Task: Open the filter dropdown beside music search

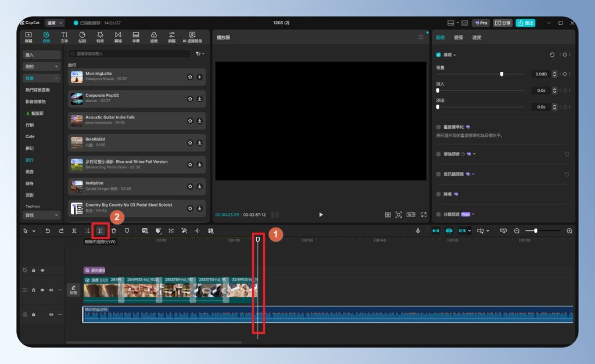Action: click(x=200, y=53)
